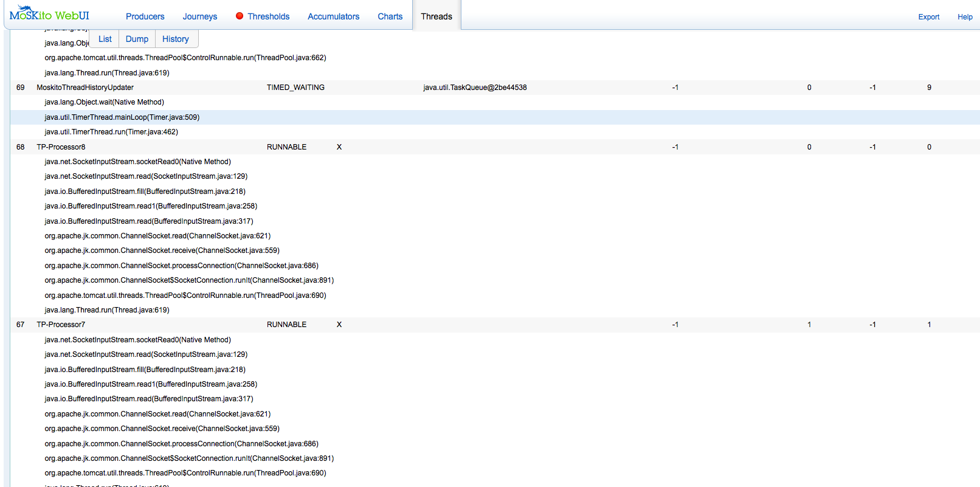Open the Producers tab
This screenshot has width=980, height=487.
pos(145,16)
